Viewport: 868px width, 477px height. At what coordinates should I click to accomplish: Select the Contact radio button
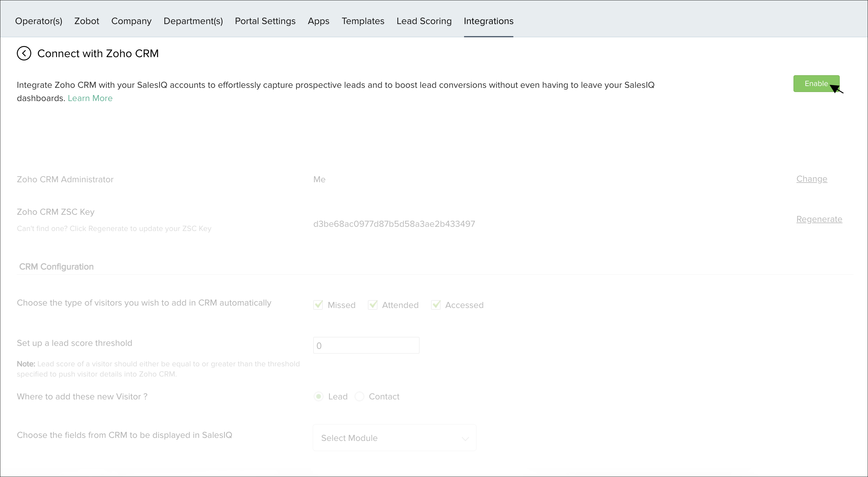359,396
